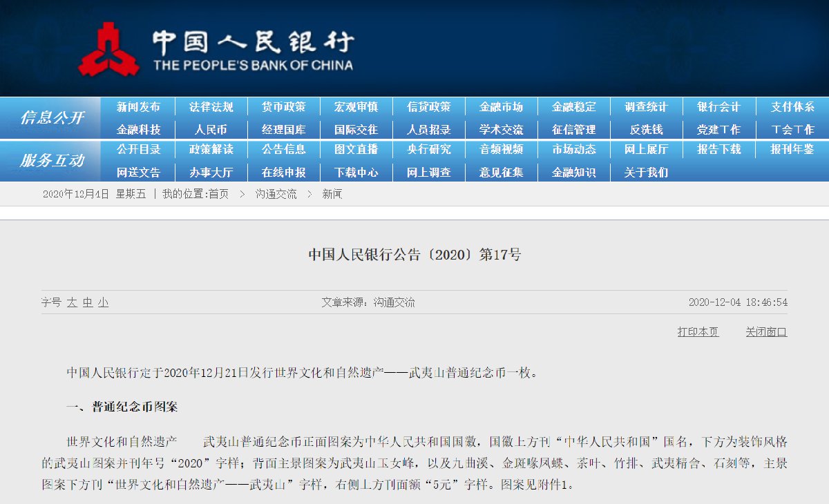Click the announcement title 中国人民银行公告第17号

coord(414,255)
